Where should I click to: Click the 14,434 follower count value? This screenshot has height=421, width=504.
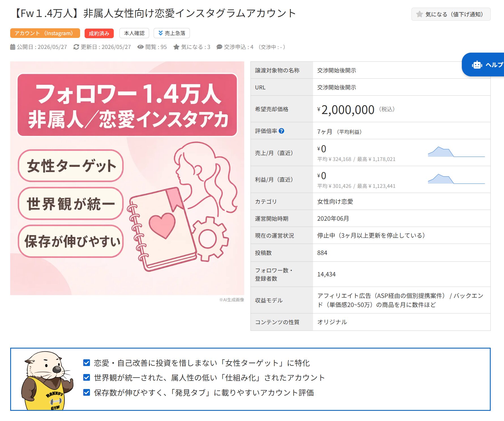[326, 274]
